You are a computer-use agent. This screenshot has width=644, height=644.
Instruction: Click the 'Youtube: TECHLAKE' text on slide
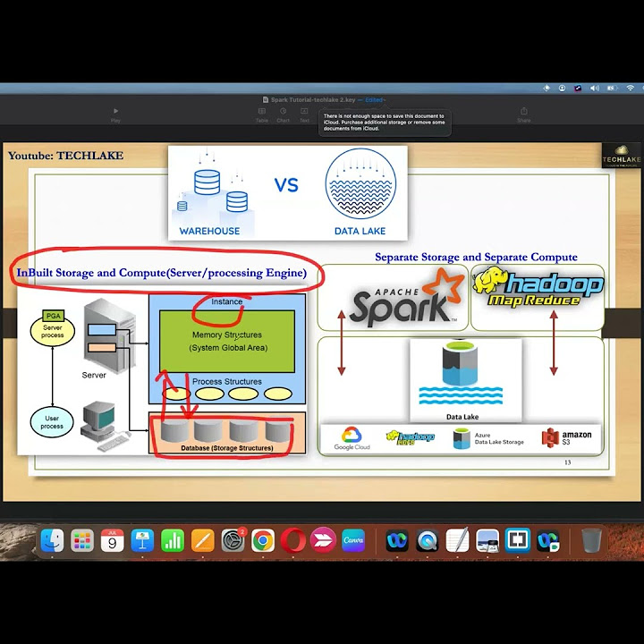point(65,156)
